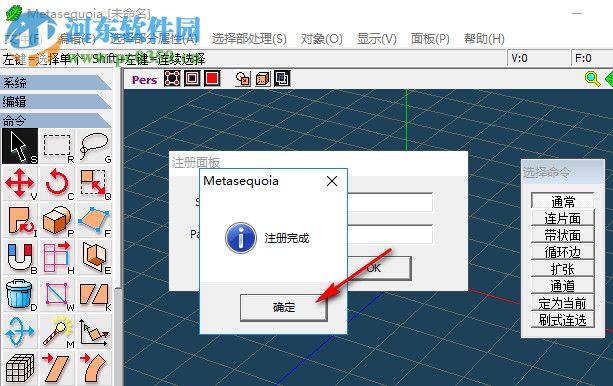Choose the blue rotation lathe tool
Viewport: 613px width, 386px height.
point(20,332)
